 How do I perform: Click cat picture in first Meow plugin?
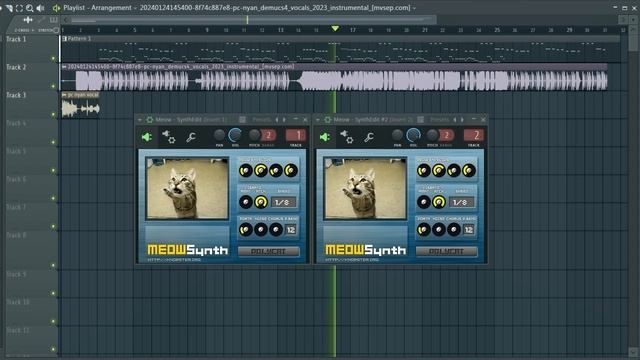[x=187, y=188]
